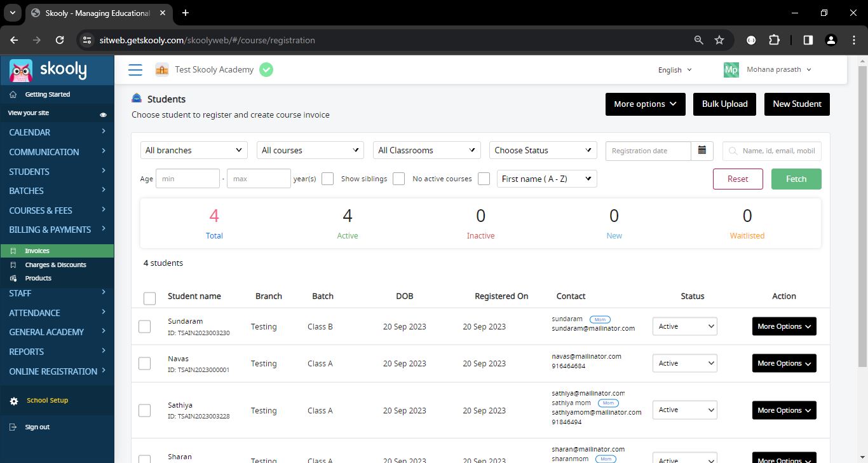Click the Mp user avatar
The height and width of the screenshot is (463, 868).
coord(731,70)
